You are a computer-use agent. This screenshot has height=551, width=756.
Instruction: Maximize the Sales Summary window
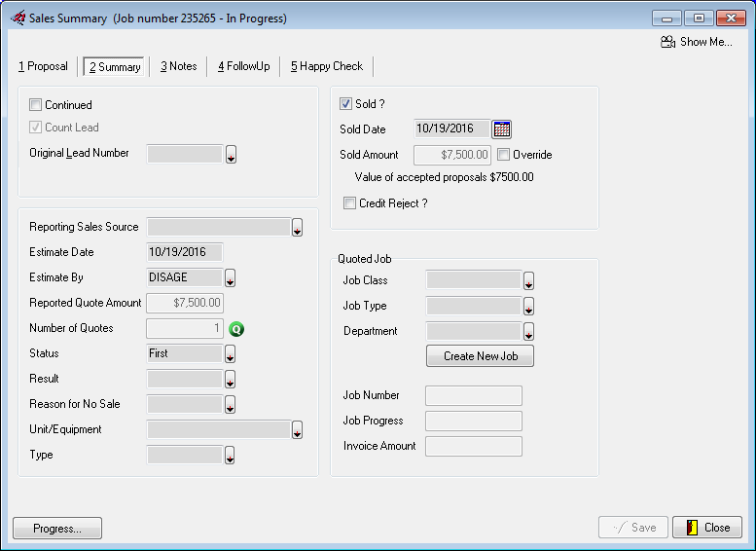[699, 18]
